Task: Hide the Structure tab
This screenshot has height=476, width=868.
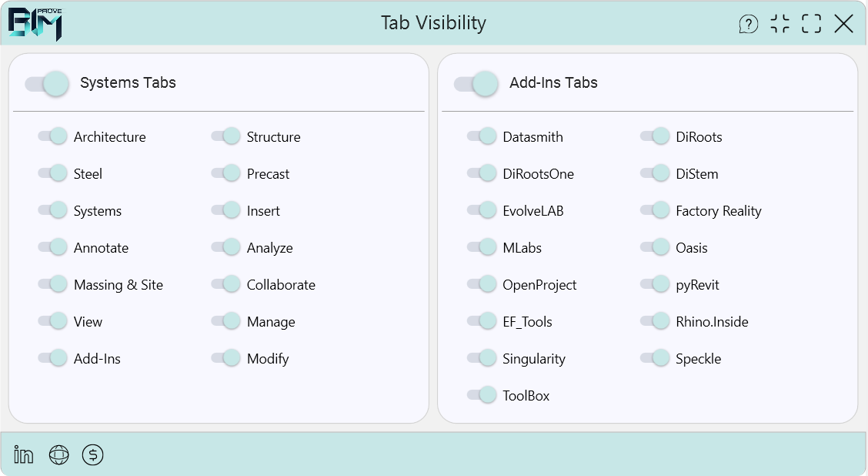Action: pyautogui.click(x=226, y=136)
